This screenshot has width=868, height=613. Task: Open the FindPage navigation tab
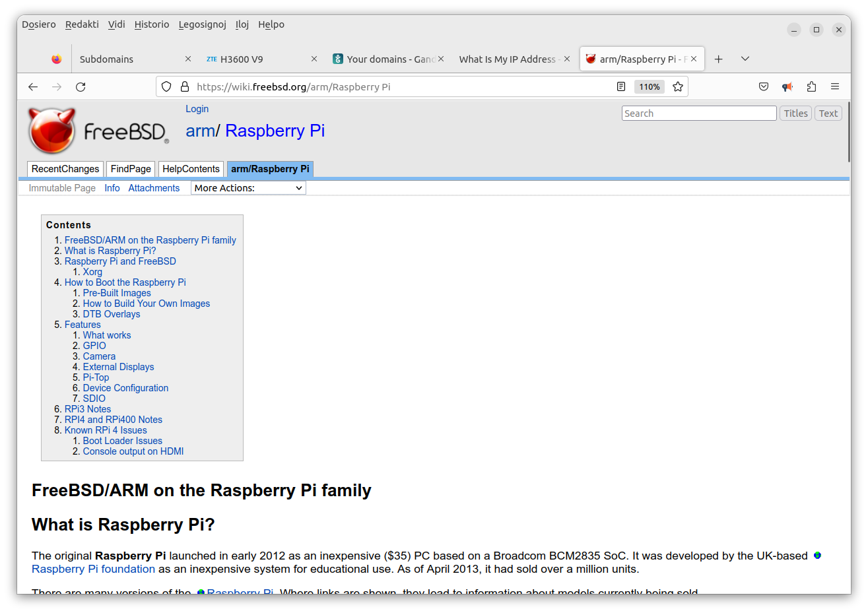[x=131, y=169]
